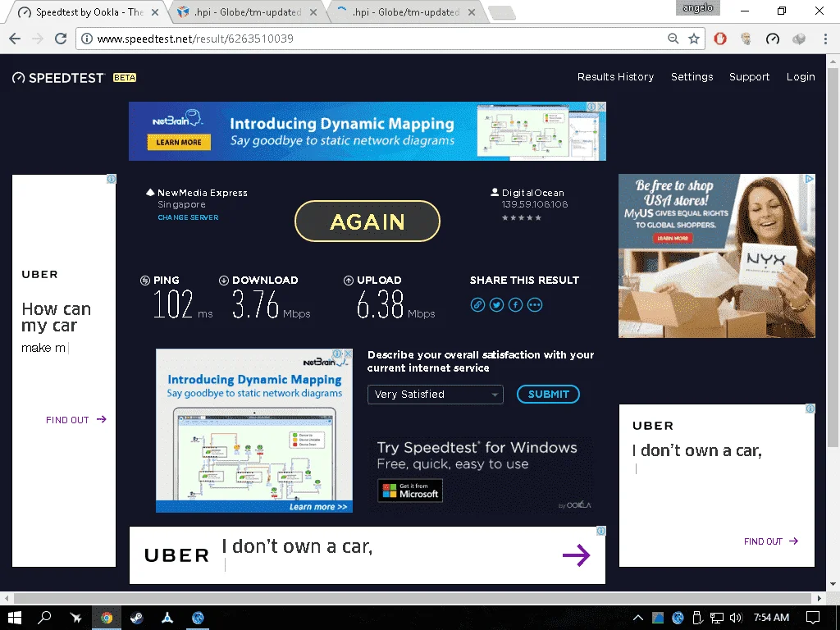Open Windows Start menu
This screenshot has height=630, width=840.
click(15, 618)
